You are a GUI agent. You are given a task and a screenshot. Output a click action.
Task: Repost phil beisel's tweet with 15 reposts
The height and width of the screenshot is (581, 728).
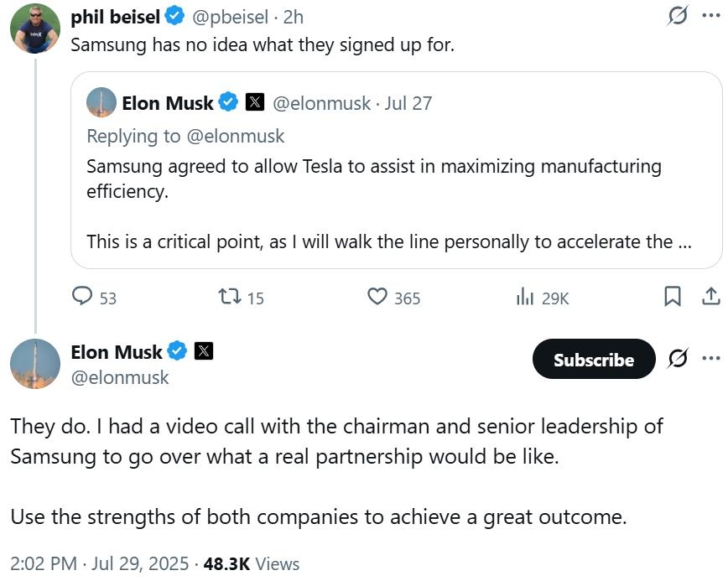(x=230, y=296)
